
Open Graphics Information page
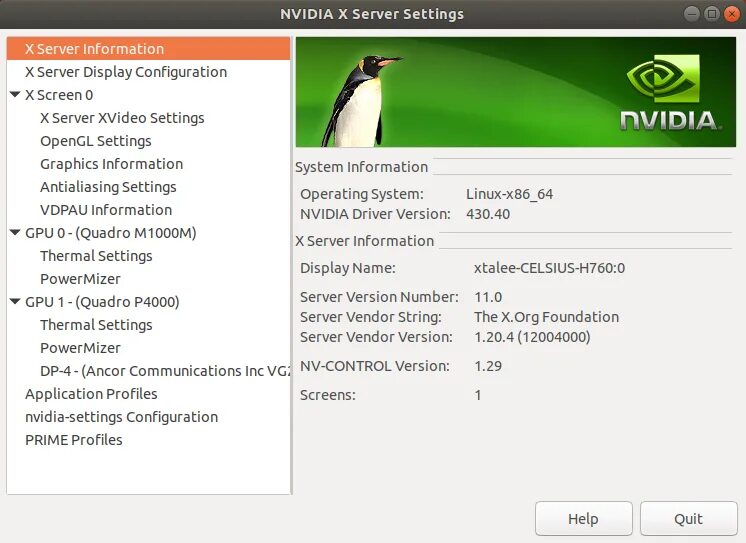pos(111,164)
